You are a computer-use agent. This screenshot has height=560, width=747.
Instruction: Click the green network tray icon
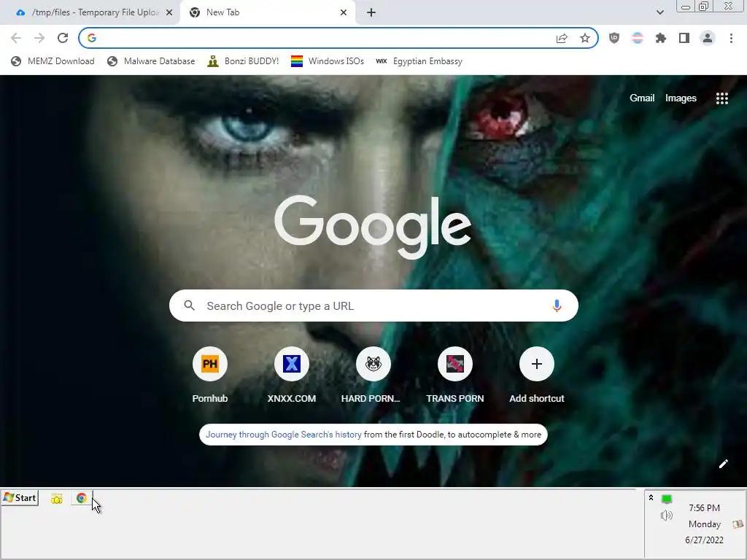point(667,499)
